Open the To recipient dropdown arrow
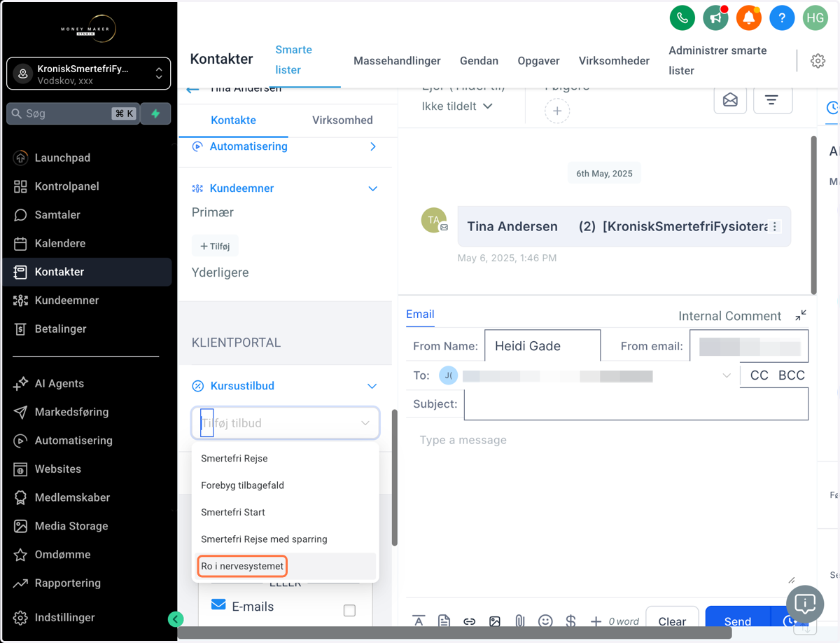The height and width of the screenshot is (643, 840). [x=726, y=376]
